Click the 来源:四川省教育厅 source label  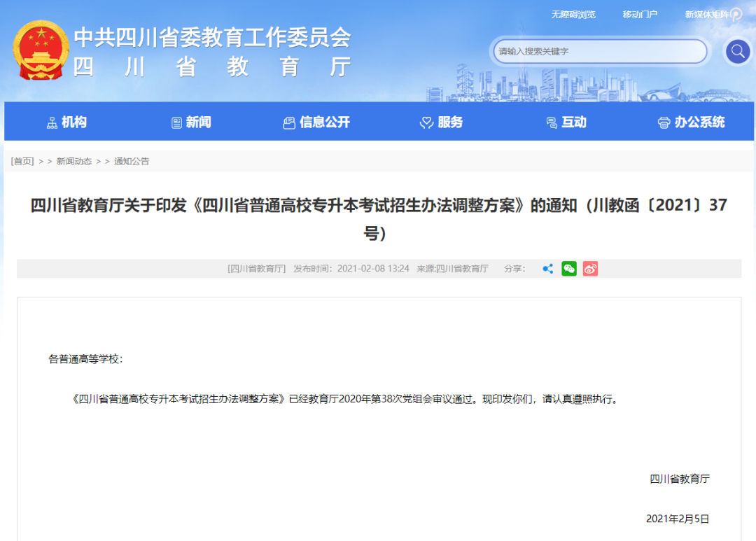(x=453, y=269)
